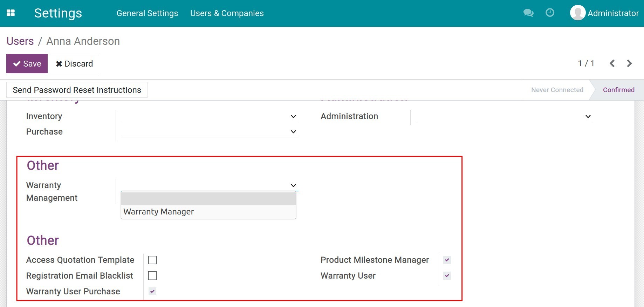
Task: Save the user record
Action: pyautogui.click(x=27, y=64)
